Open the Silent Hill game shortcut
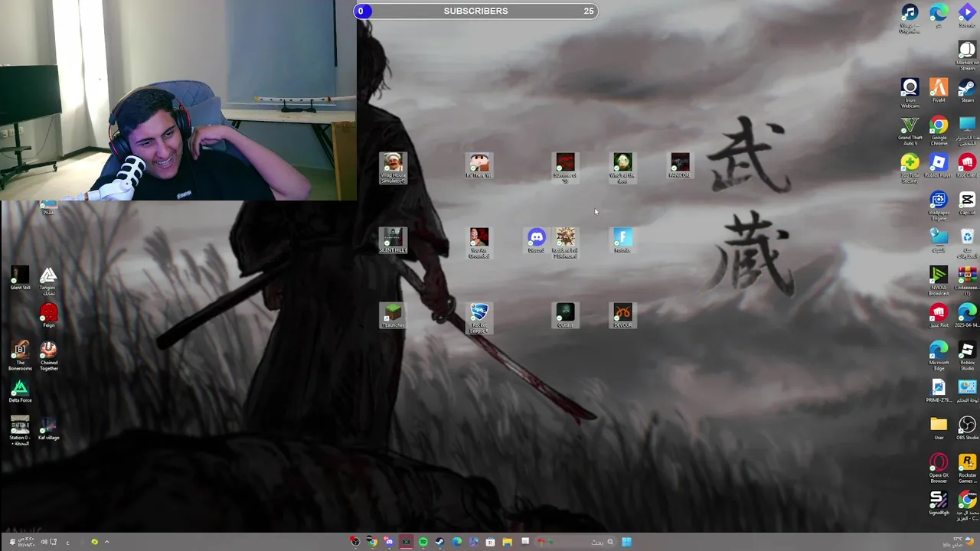Viewport: 980px width, 551px height. click(x=393, y=240)
